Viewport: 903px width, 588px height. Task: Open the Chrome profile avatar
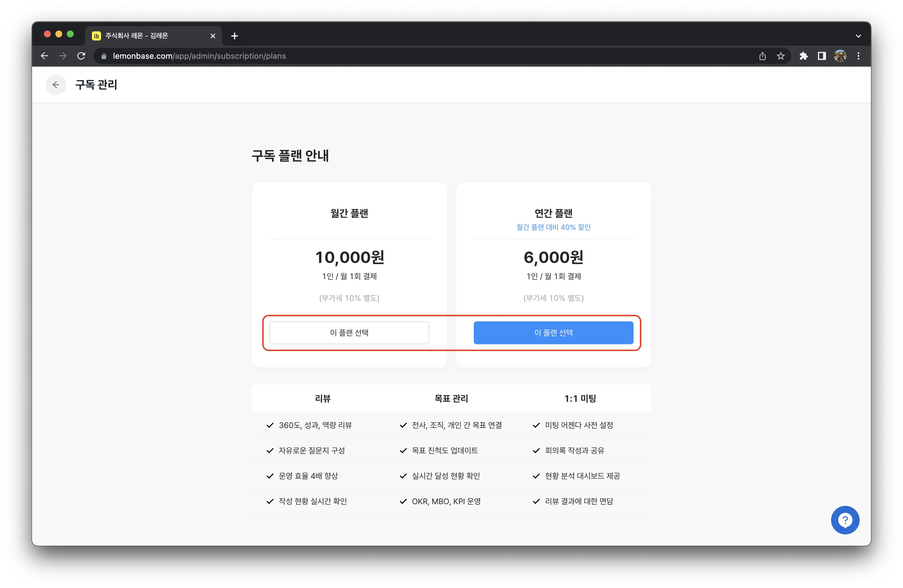pos(840,56)
